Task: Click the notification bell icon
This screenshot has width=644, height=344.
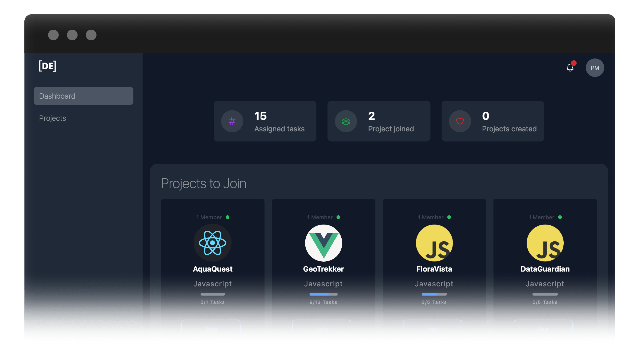Action: pyautogui.click(x=570, y=68)
